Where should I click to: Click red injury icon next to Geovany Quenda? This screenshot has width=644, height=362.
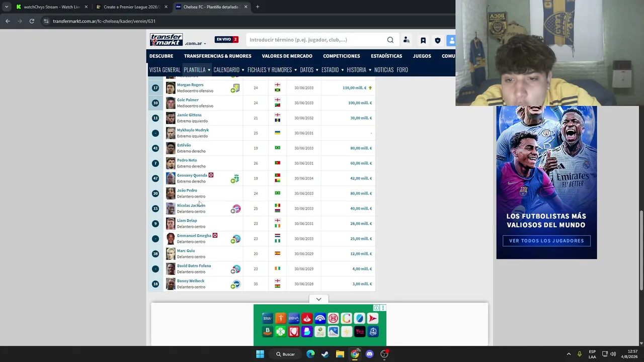click(x=211, y=175)
